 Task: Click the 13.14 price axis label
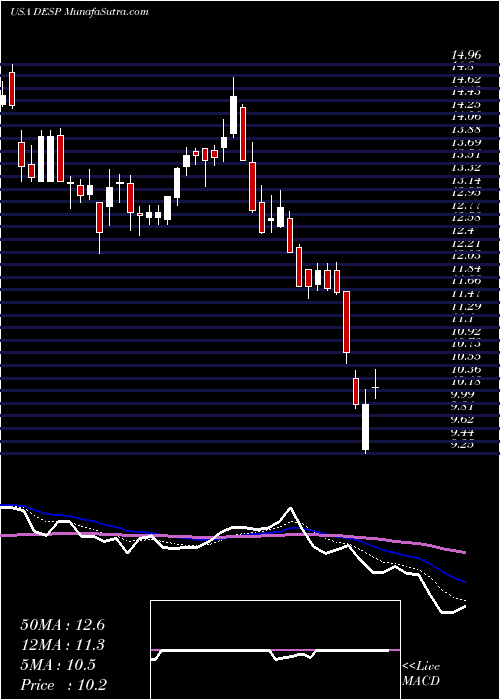[466, 181]
